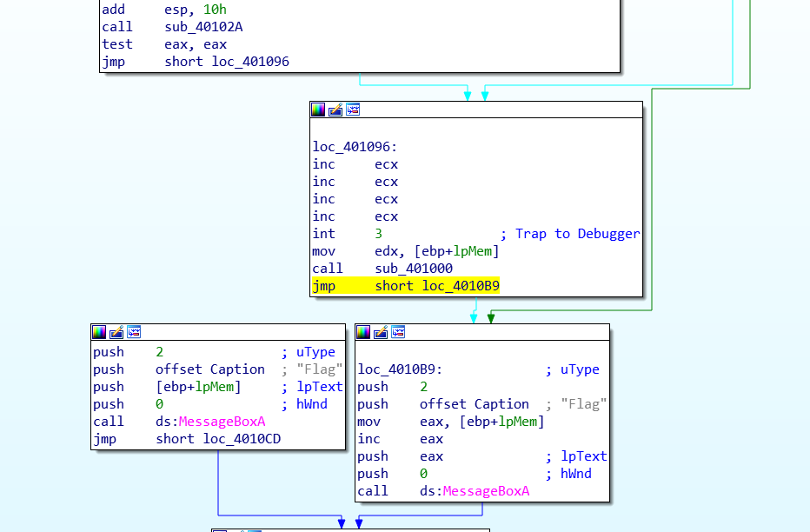Click the '; Trap to Debugger' comment
The image size is (810, 532).
(x=570, y=234)
